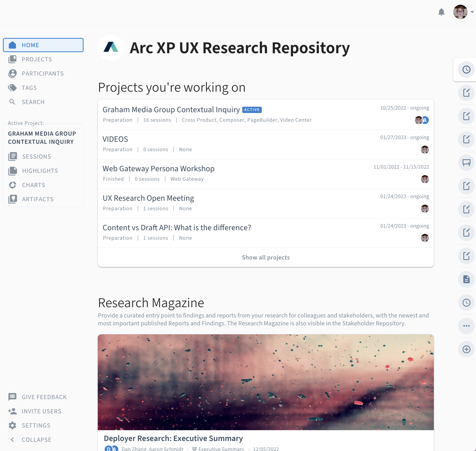
Task: Click the blue "A" avatar on Graham row
Action: tap(425, 120)
